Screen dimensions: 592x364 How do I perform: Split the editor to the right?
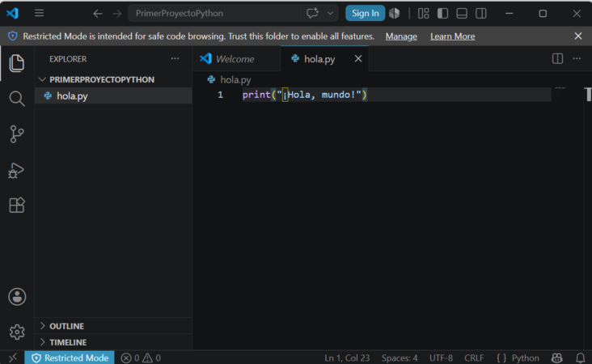tap(557, 58)
